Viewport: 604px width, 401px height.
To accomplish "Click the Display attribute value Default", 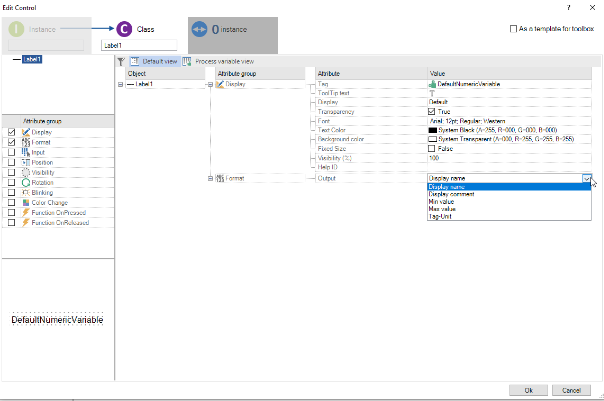I will [x=438, y=102].
